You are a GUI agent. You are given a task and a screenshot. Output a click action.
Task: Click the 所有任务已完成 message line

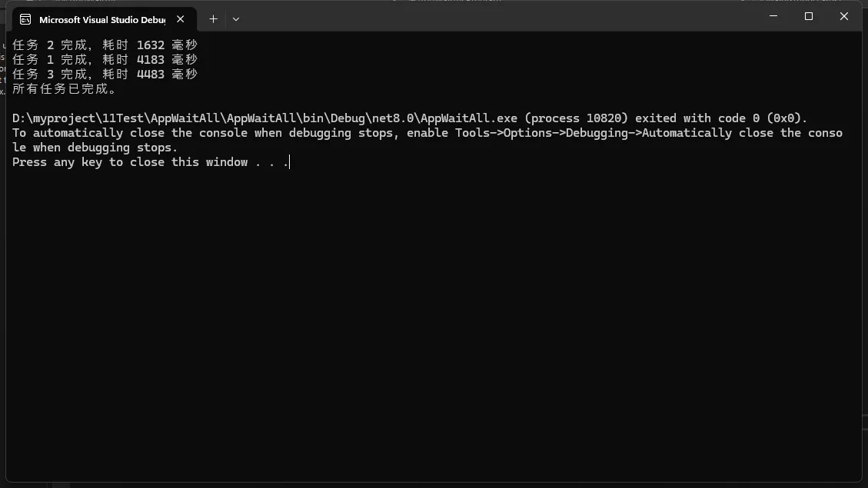[65, 89]
